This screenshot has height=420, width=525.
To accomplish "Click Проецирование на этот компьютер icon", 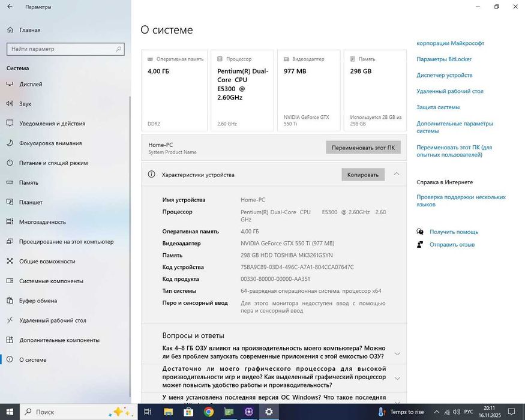I will point(10,241).
